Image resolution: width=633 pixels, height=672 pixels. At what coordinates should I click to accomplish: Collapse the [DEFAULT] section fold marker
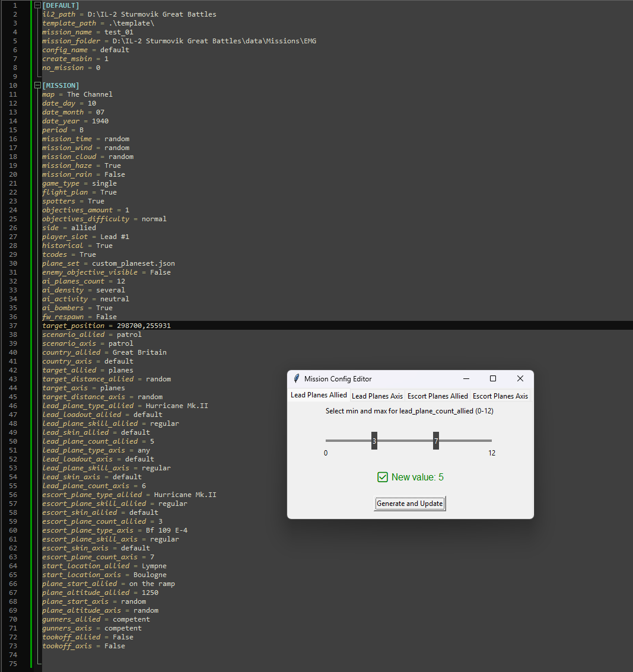point(37,5)
